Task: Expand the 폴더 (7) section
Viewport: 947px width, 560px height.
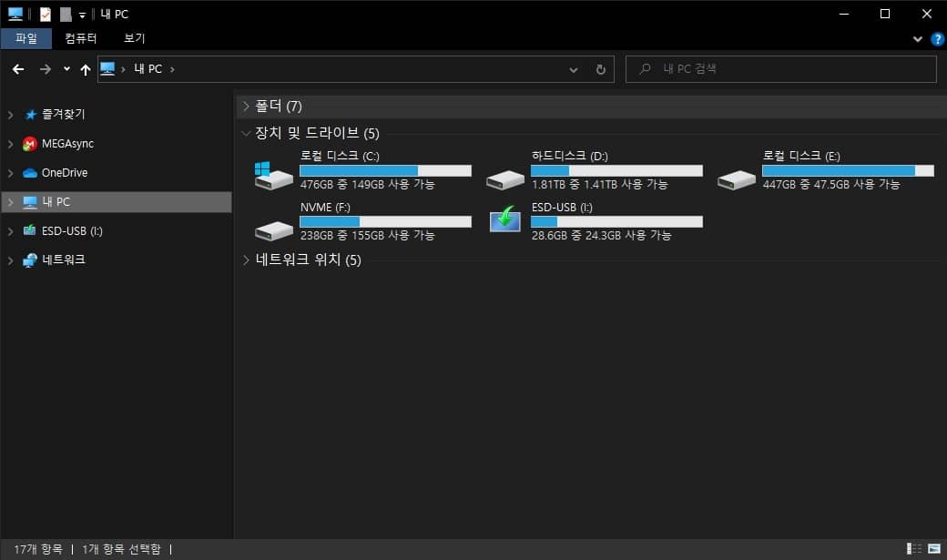Action: [x=247, y=106]
